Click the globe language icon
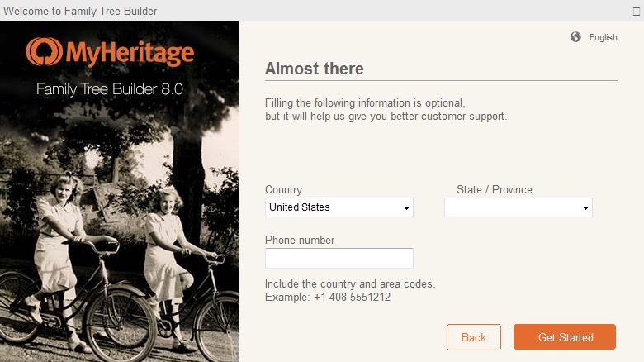The width and height of the screenshot is (644, 362). (x=575, y=37)
